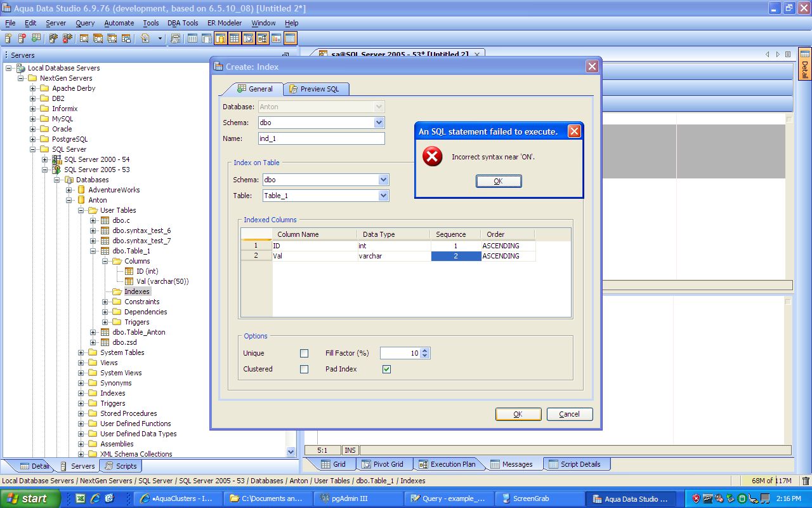Click OK in the Create: Index dialog

[518, 414]
